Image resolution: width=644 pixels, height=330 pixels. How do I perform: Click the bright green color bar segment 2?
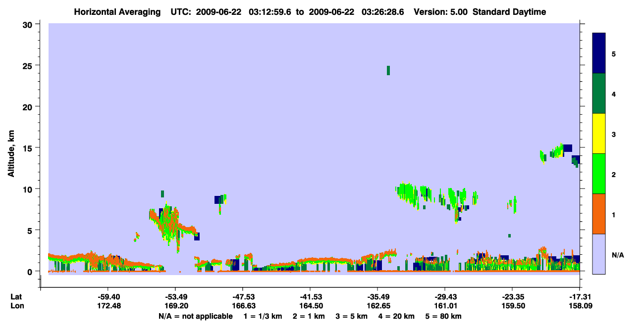tap(599, 174)
